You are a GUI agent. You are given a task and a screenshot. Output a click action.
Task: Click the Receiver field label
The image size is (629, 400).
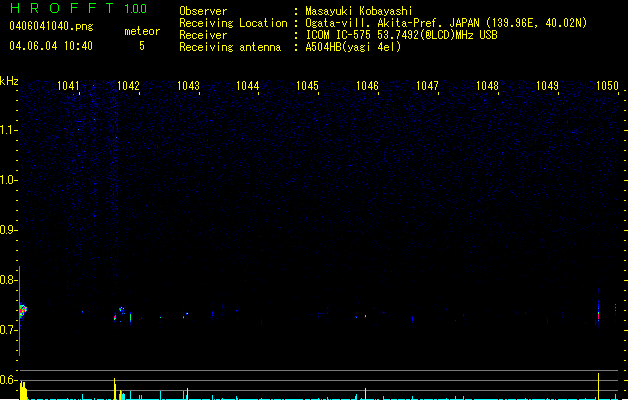coord(203,35)
